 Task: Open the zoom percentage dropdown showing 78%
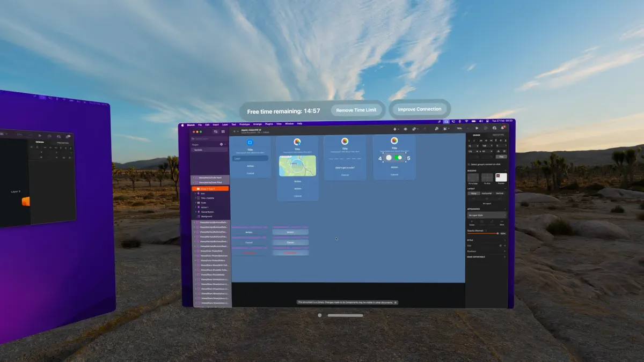click(x=459, y=128)
